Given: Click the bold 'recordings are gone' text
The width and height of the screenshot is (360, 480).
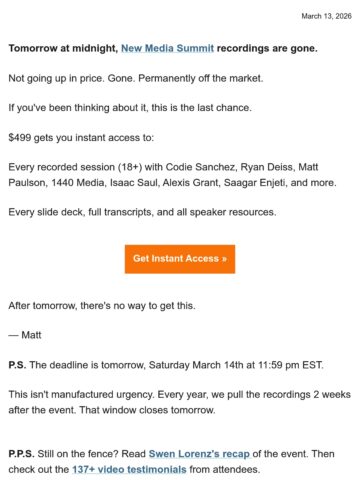Looking at the screenshot, I should (x=267, y=48).
